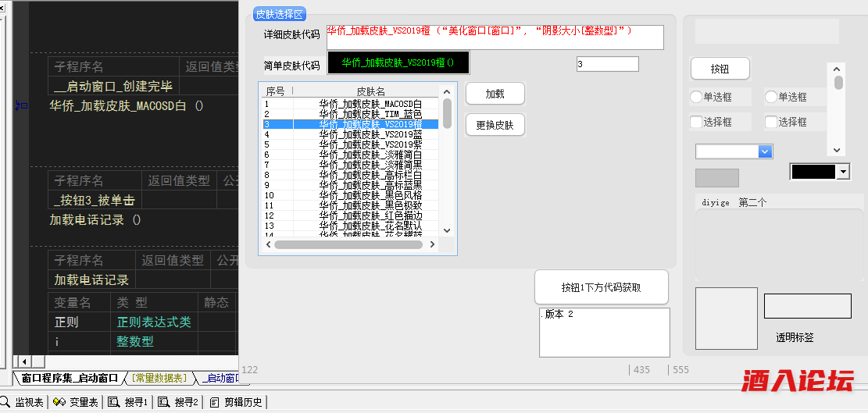Open the 搜寻1 search results icon
The width and height of the screenshot is (868, 413).
coord(113,402)
